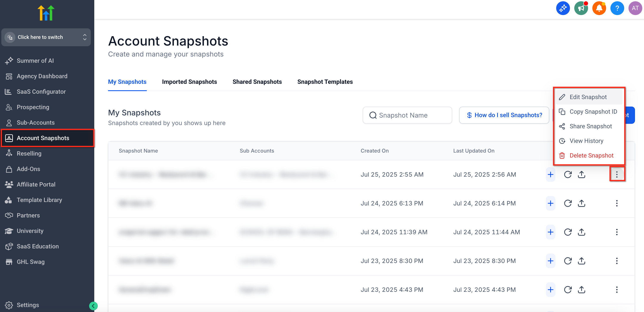
Task: Open Settings at bottom of sidebar
Action: coord(28,305)
